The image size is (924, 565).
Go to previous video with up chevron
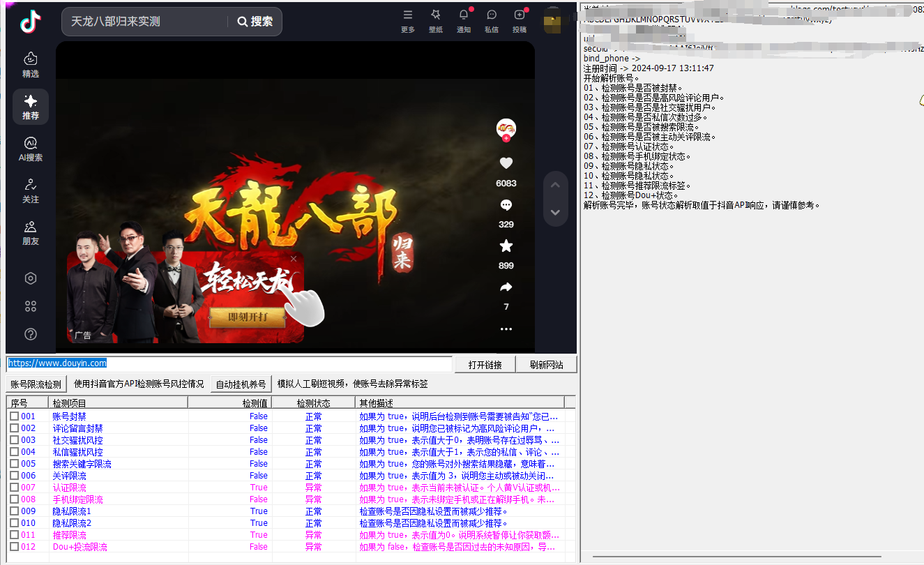click(555, 185)
